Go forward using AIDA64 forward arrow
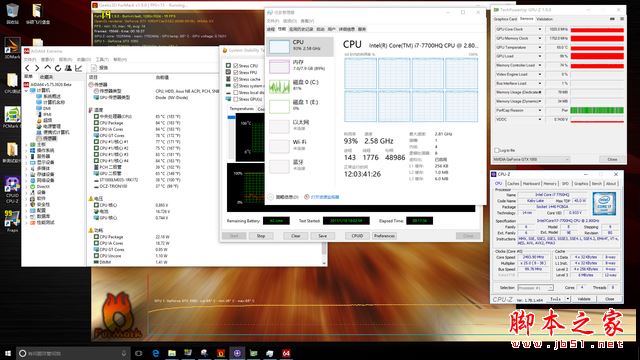This screenshot has height=360, width=640. [37, 68]
